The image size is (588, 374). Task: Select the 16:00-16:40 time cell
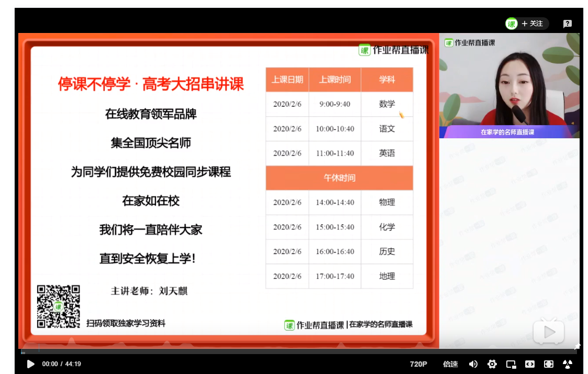[335, 251]
